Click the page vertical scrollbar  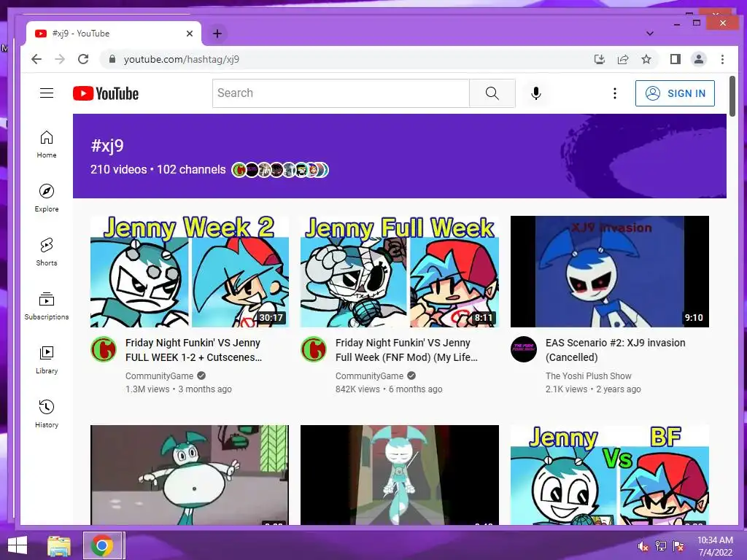(732, 96)
